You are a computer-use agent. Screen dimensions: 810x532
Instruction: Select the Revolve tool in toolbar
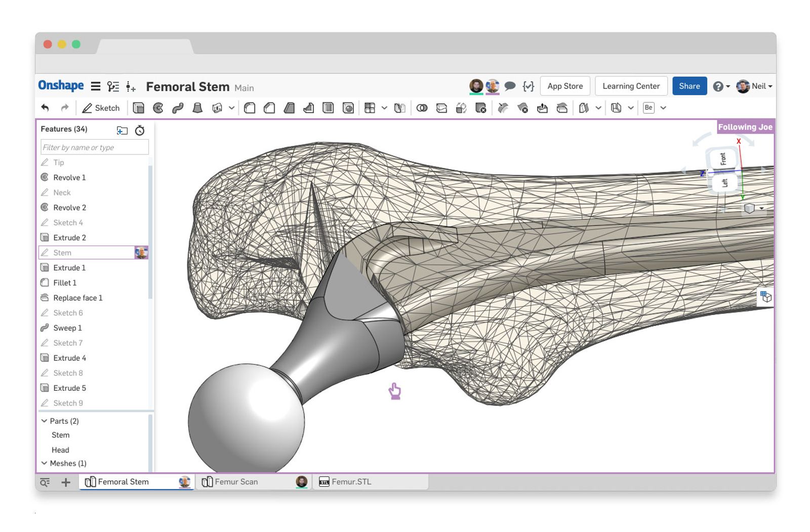pos(158,108)
